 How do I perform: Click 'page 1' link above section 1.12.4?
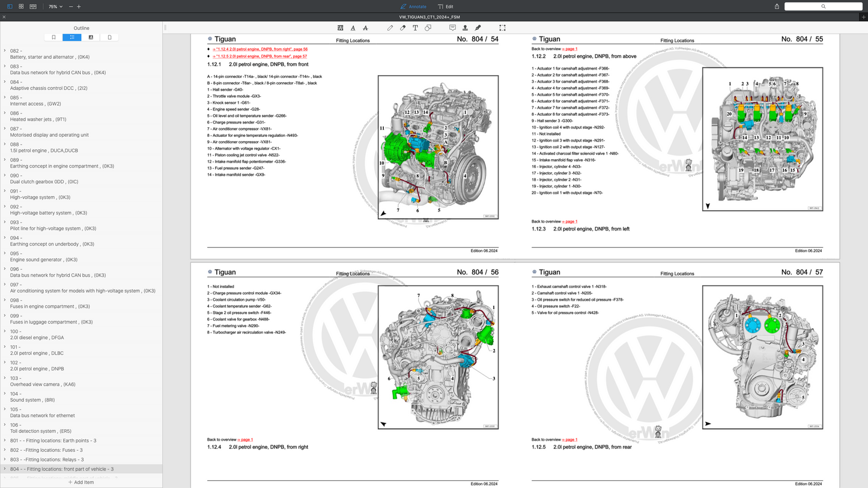[245, 440]
